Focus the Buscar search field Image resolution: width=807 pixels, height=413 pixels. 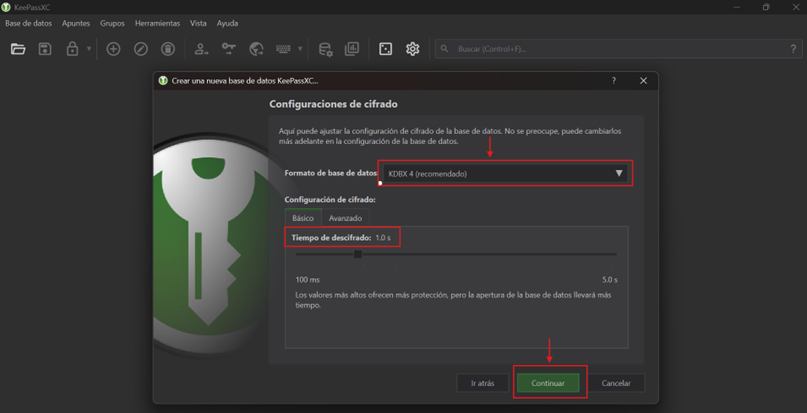coord(619,49)
